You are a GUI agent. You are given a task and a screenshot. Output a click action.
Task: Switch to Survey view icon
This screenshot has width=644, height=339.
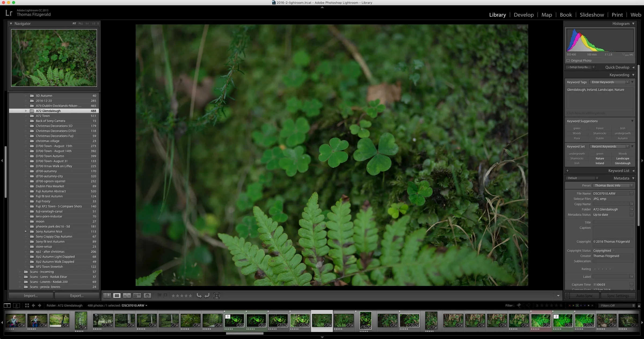click(x=137, y=296)
